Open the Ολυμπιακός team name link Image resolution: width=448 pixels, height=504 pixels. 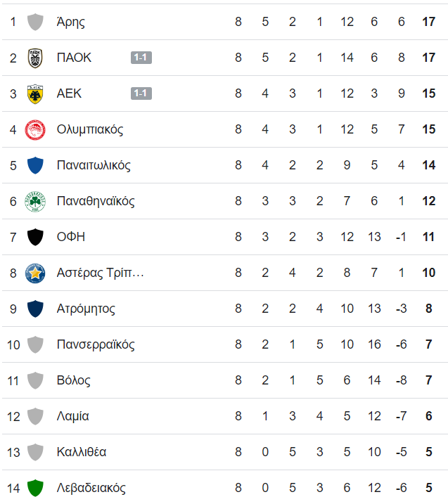tap(90, 129)
